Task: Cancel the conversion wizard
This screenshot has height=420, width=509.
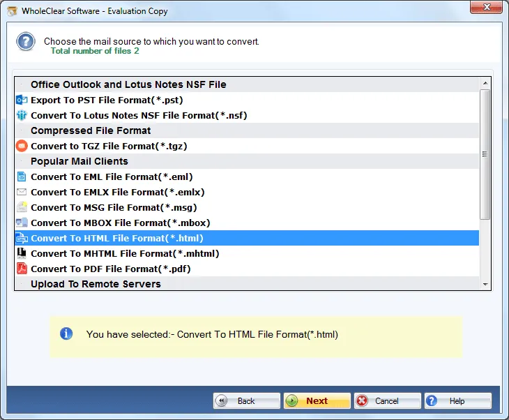Action: (387, 401)
